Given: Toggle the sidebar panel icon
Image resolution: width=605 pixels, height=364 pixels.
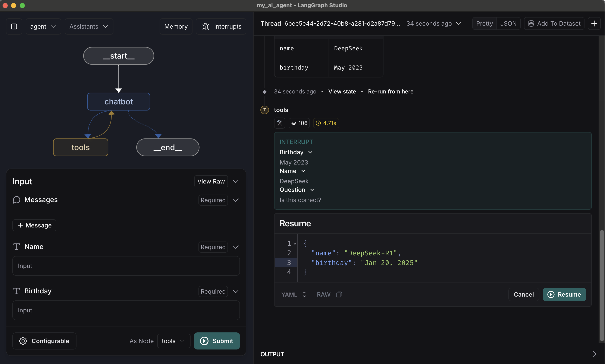Looking at the screenshot, I should tap(14, 26).
